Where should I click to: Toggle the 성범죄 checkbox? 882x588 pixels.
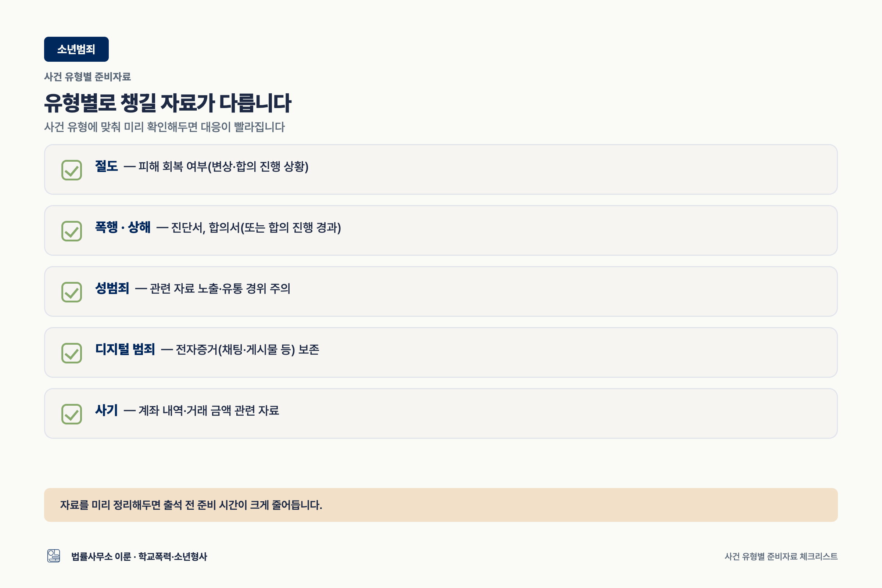(72, 292)
